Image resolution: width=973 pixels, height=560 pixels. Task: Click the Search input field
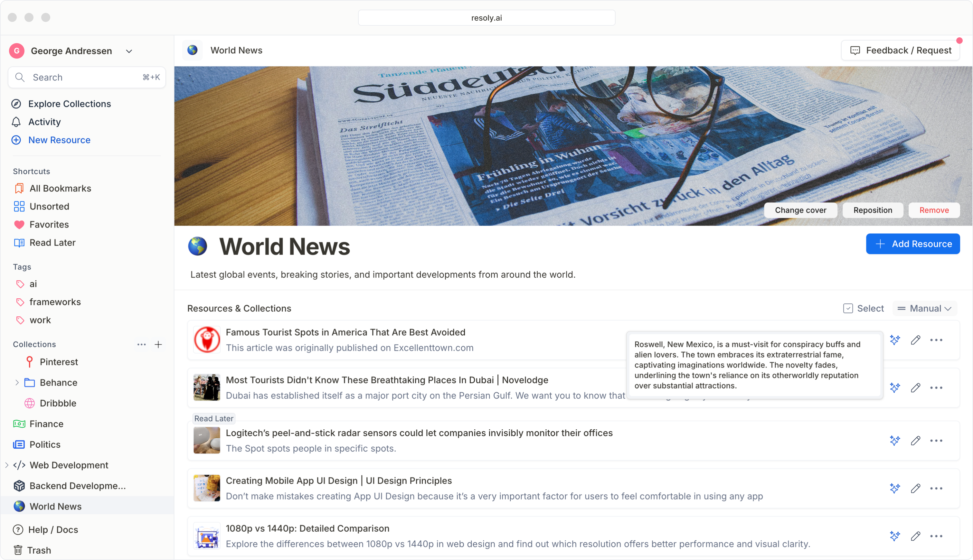[x=87, y=77]
